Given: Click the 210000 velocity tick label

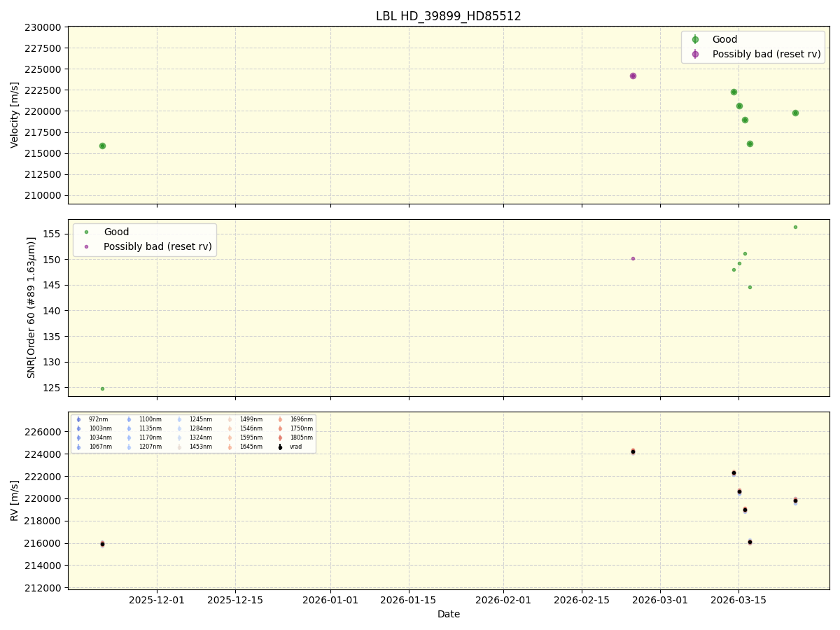Looking at the screenshot, I should pos(44,195).
